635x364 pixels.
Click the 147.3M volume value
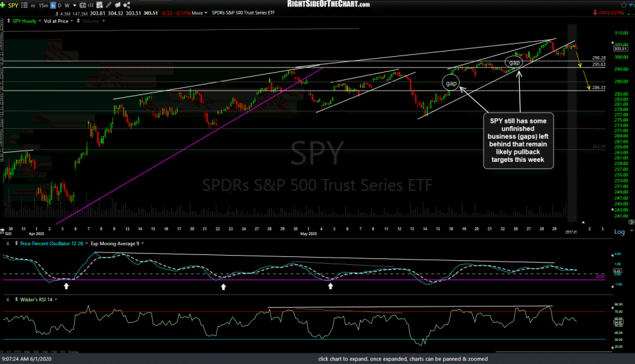point(80,13)
